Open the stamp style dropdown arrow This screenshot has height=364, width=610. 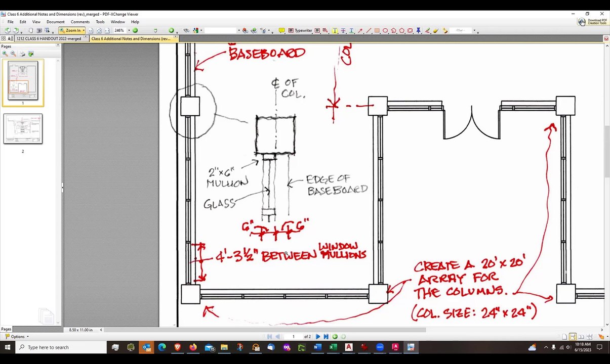(475, 30)
